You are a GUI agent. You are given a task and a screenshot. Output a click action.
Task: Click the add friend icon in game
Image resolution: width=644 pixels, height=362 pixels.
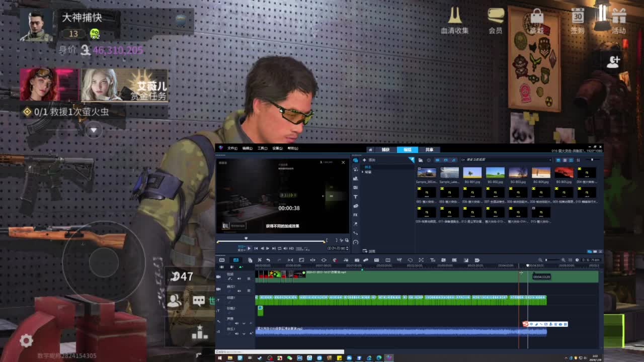coord(613,62)
